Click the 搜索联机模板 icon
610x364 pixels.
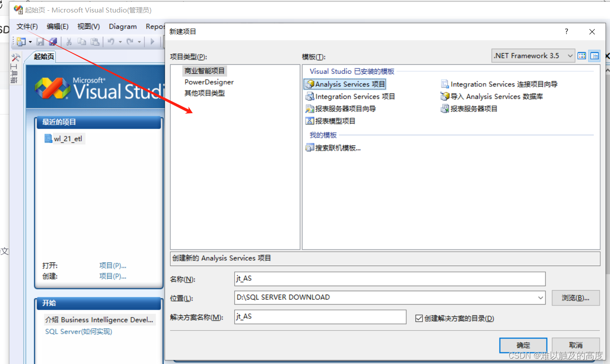tap(309, 148)
